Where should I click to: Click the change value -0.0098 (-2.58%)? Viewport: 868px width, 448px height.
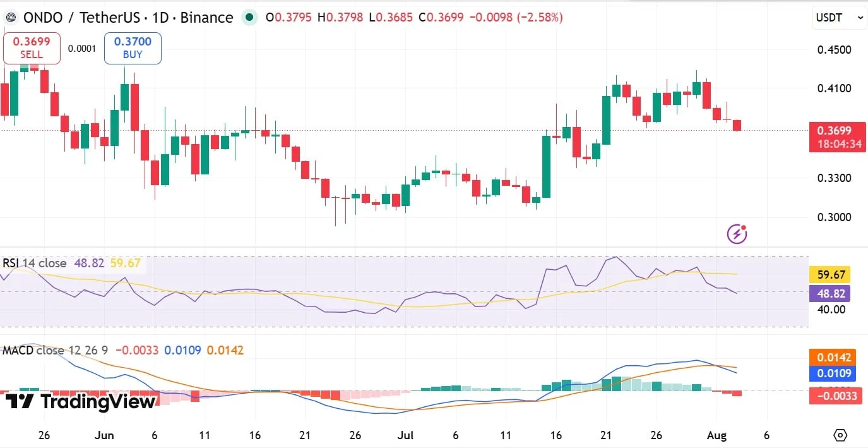pos(516,18)
